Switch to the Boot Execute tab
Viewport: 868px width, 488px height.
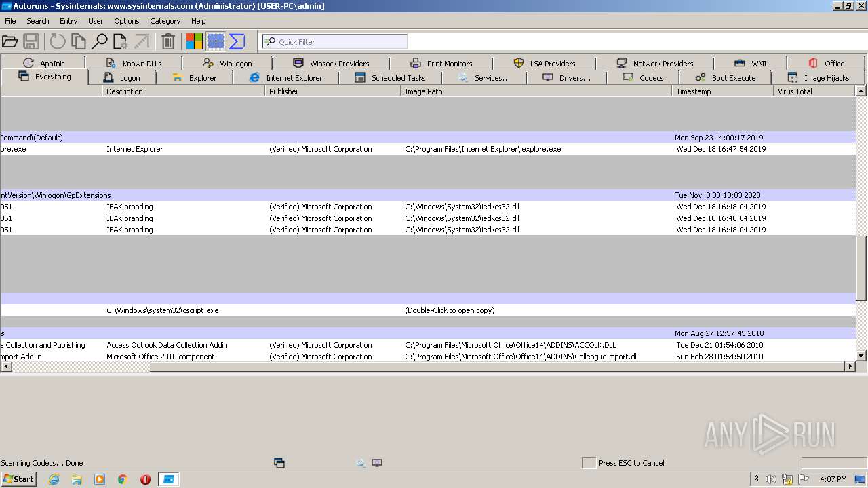(x=726, y=77)
